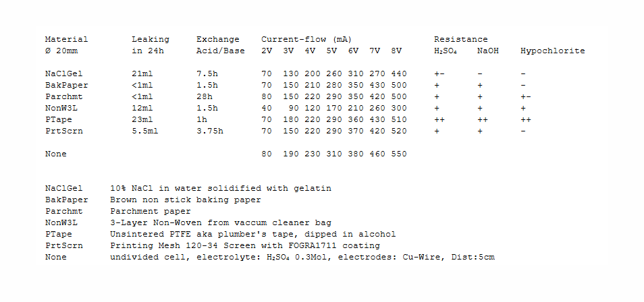Click the 2V column label

pyautogui.click(x=266, y=51)
